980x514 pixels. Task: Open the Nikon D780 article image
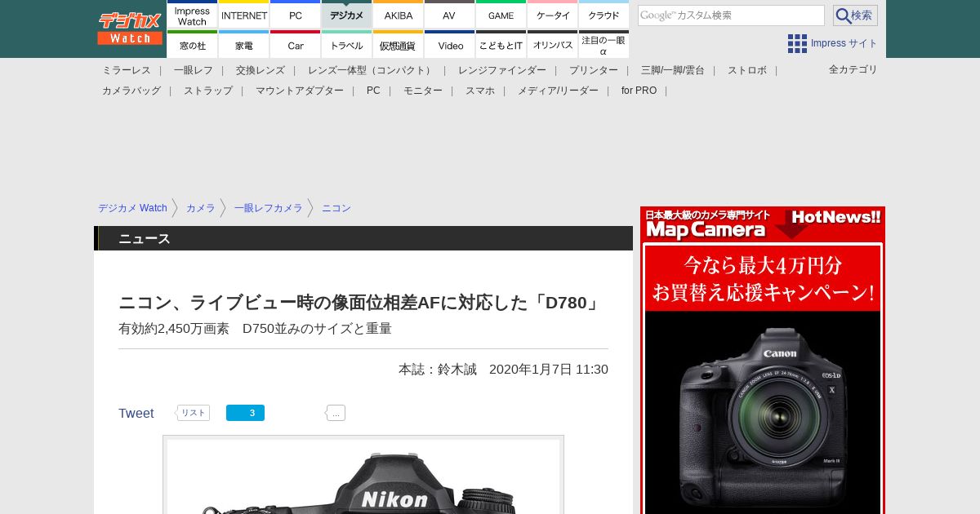coord(363,475)
